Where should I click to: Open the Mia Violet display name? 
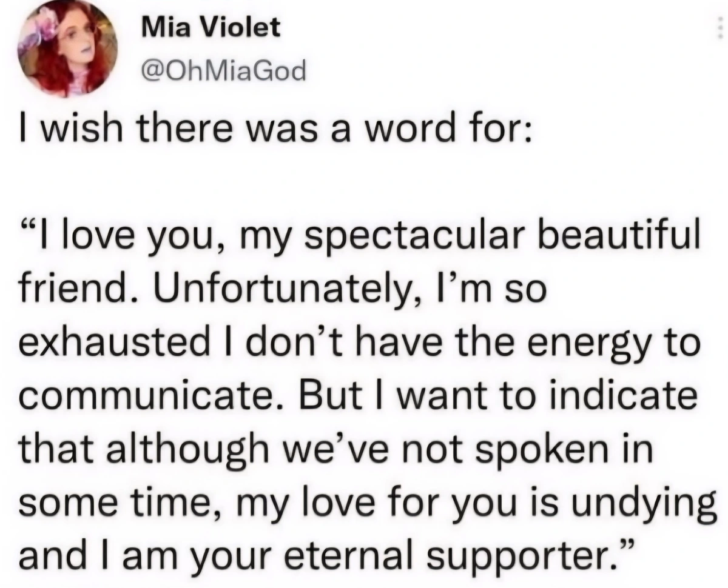(211, 28)
